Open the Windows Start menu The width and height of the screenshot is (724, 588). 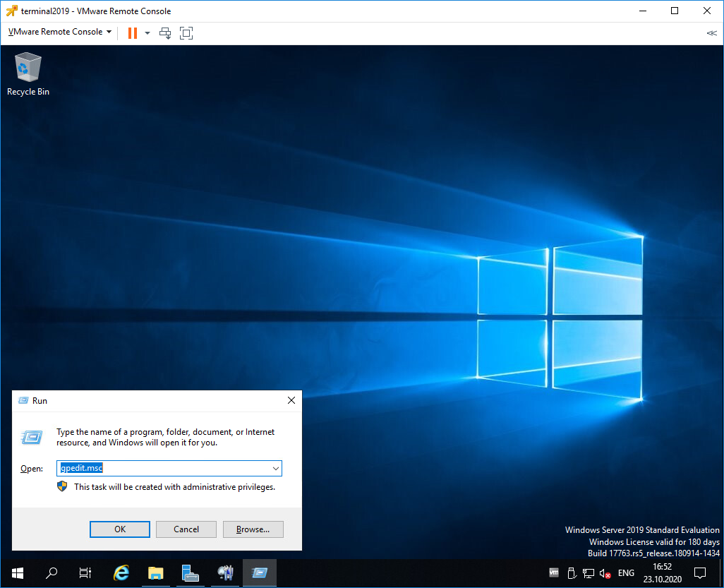tap(18, 573)
